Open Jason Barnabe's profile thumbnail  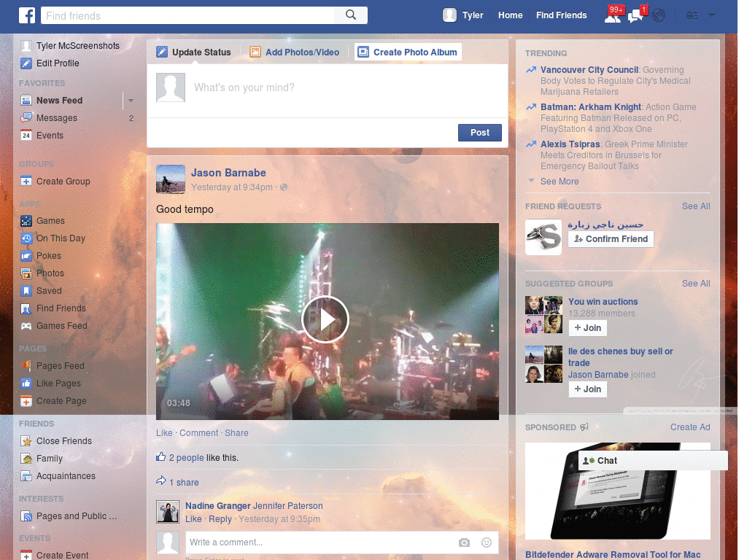pyautogui.click(x=171, y=179)
